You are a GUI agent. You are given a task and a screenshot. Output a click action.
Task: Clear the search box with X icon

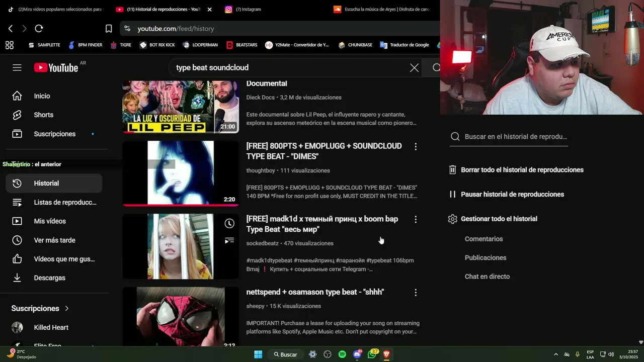(x=414, y=67)
